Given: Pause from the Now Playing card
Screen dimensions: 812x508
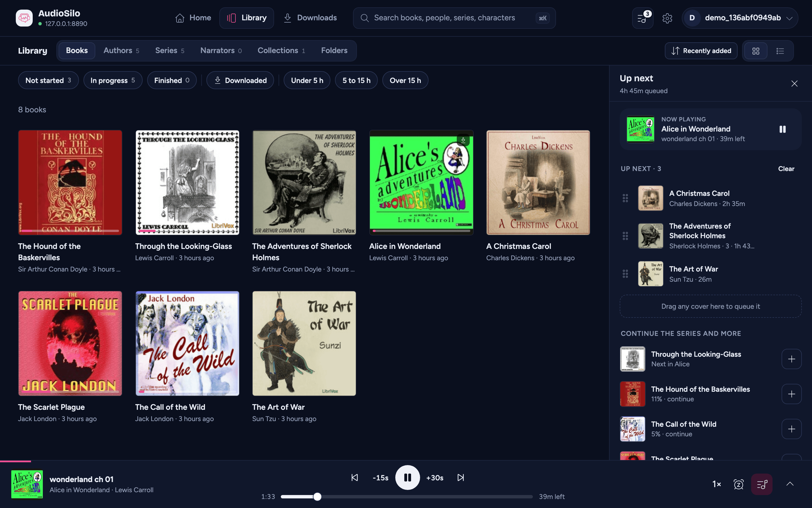Looking at the screenshot, I should (x=782, y=129).
